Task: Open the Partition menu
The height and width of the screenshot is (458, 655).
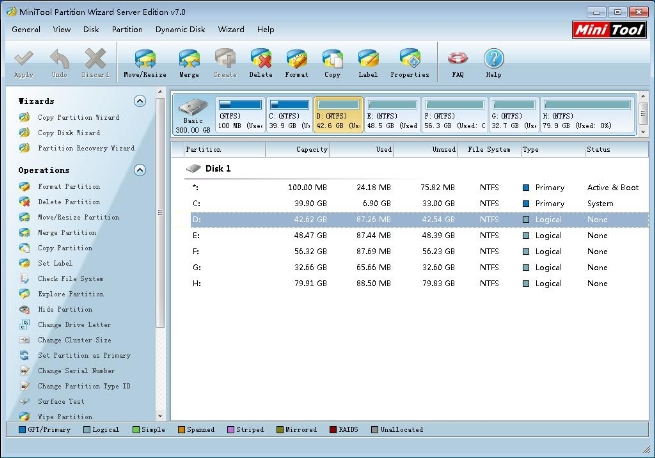Action: click(127, 29)
